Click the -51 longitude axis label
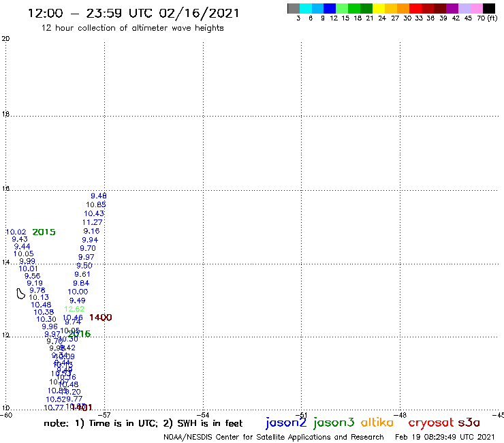The width and height of the screenshot is (504, 443). coord(301,415)
